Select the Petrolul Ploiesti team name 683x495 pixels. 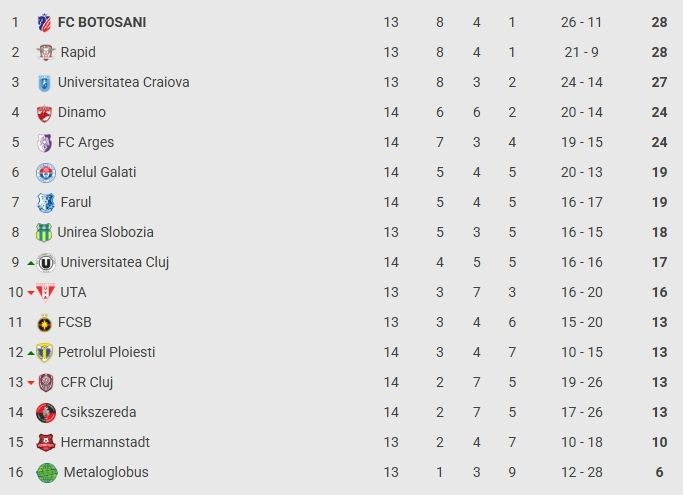pyautogui.click(x=106, y=352)
